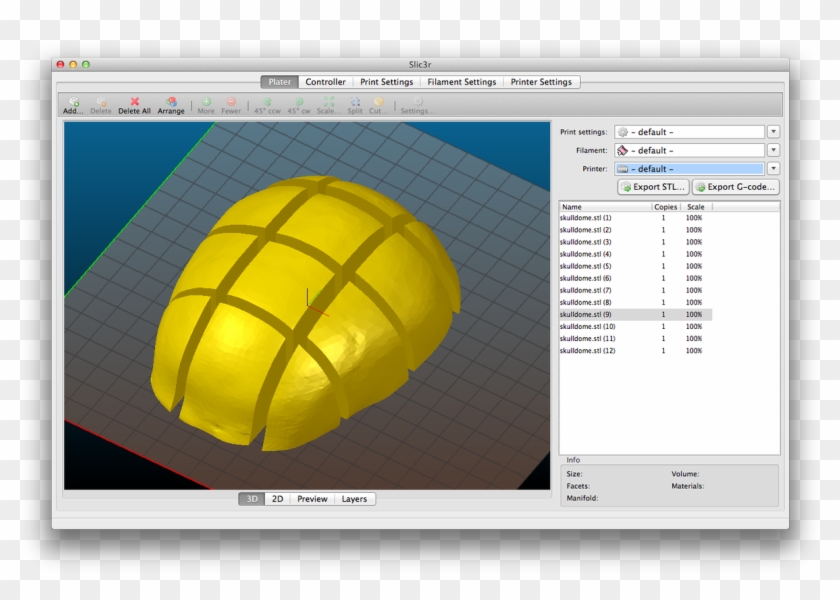
Task: Show the Layers view
Action: [352, 498]
